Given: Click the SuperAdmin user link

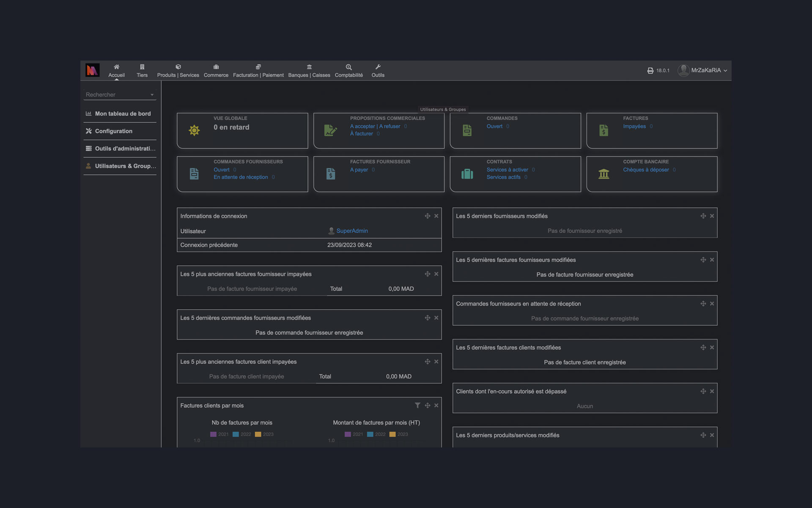Looking at the screenshot, I should [x=352, y=231].
